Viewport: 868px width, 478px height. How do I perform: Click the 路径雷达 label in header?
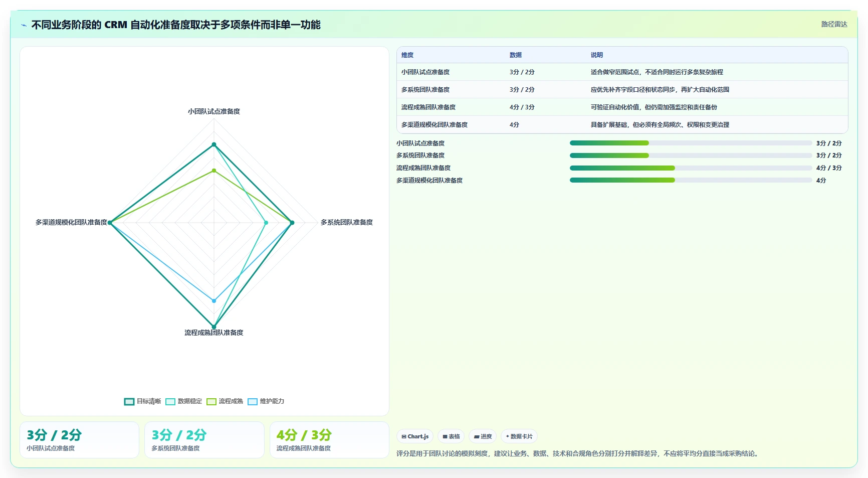tap(834, 24)
